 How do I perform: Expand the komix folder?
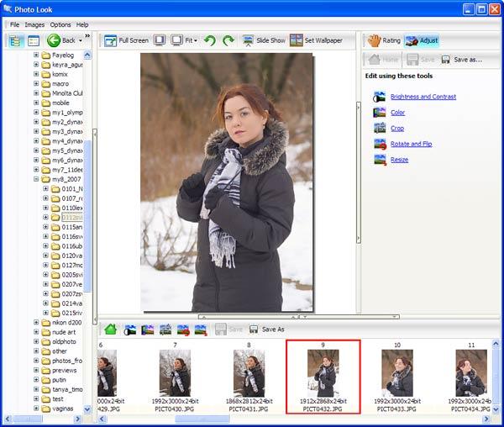36,74
